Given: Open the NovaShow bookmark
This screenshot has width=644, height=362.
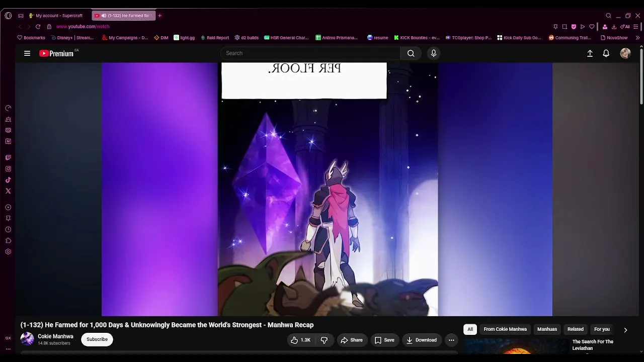Looking at the screenshot, I should click(614, 38).
